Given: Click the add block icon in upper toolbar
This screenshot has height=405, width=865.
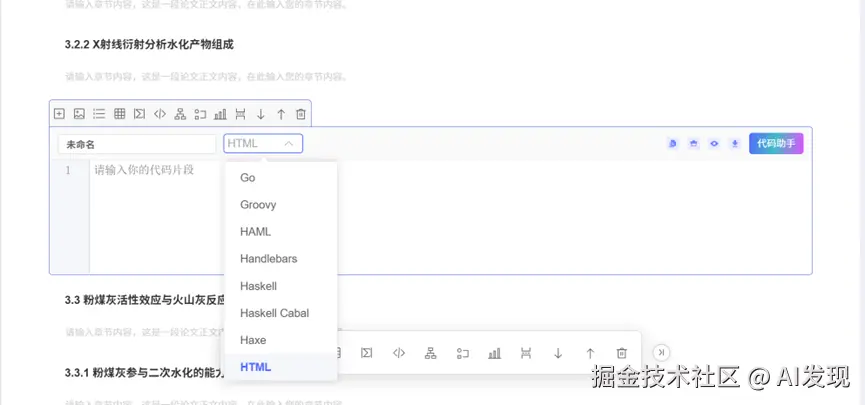Looking at the screenshot, I should pos(59,114).
